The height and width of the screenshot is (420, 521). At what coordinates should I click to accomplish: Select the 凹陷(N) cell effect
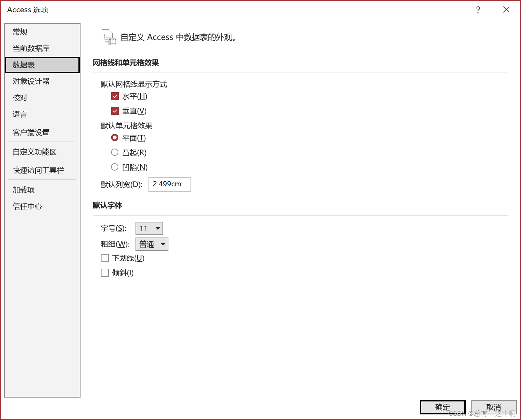(114, 167)
